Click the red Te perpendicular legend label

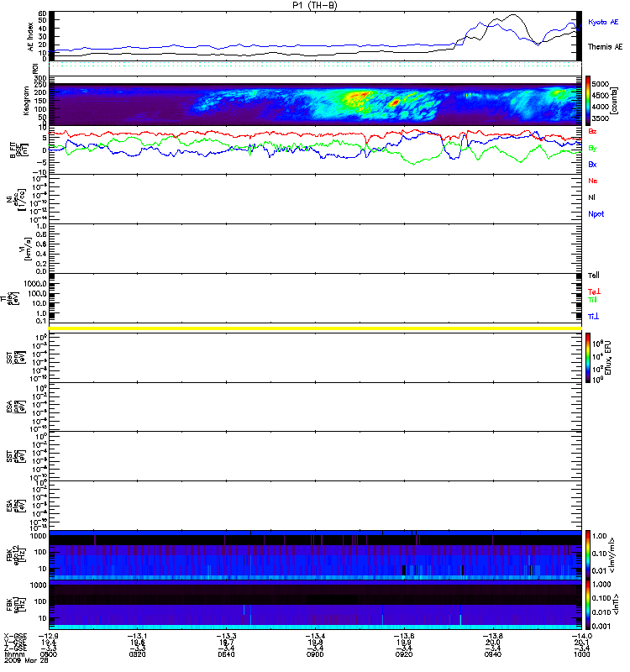pyautogui.click(x=594, y=291)
